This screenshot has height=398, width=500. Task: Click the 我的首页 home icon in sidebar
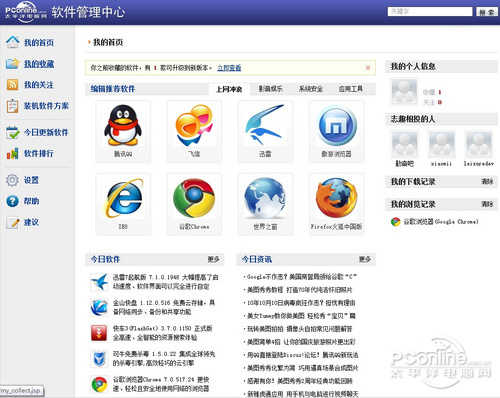(x=13, y=42)
